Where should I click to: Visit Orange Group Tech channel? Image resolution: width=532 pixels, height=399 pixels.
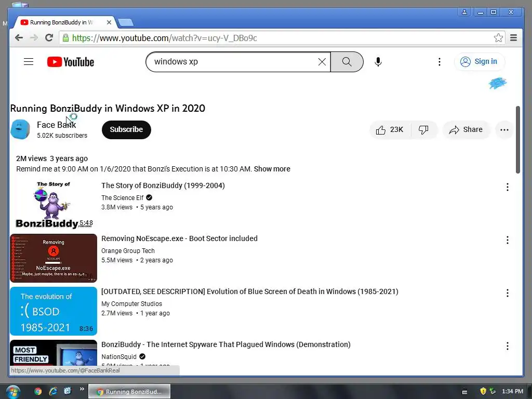coord(128,251)
